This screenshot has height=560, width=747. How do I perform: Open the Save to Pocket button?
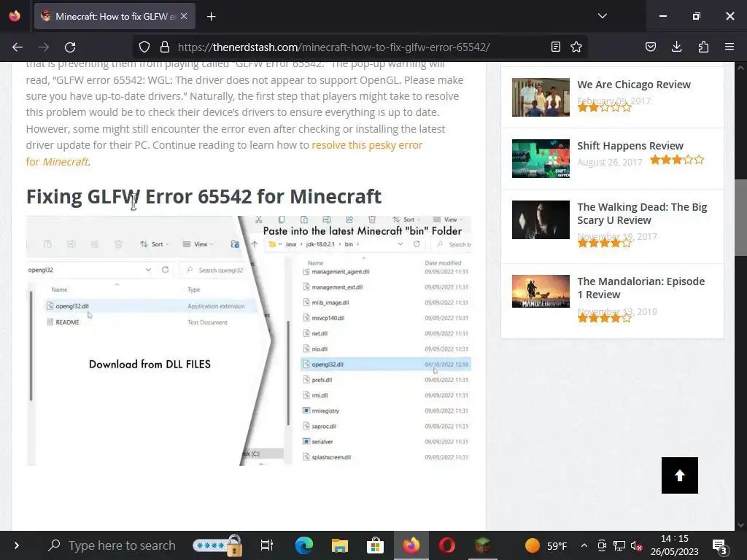click(651, 47)
